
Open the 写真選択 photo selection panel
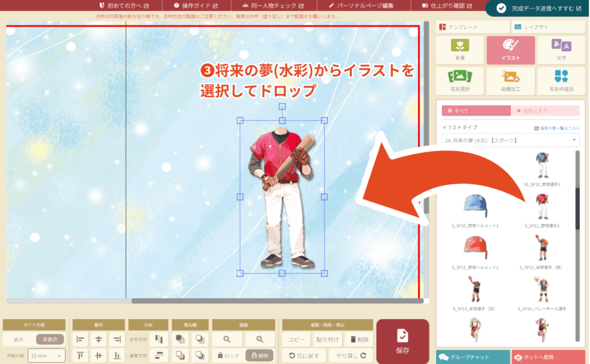[459, 81]
